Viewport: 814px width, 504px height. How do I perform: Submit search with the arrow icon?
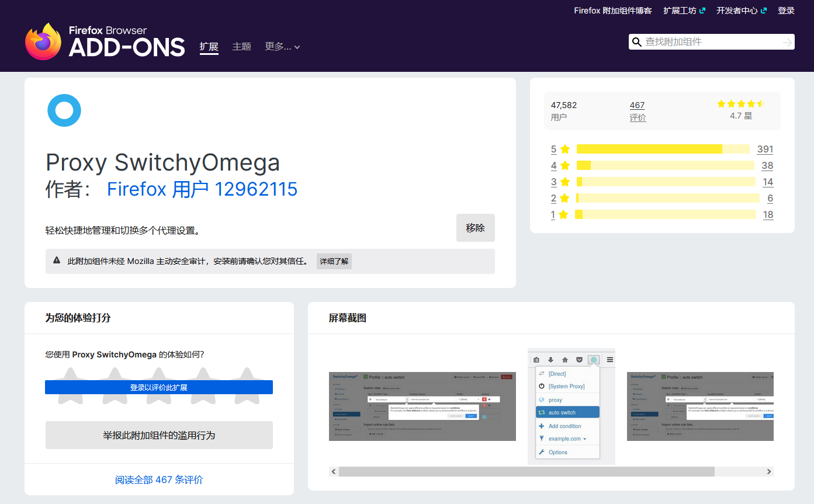(787, 42)
